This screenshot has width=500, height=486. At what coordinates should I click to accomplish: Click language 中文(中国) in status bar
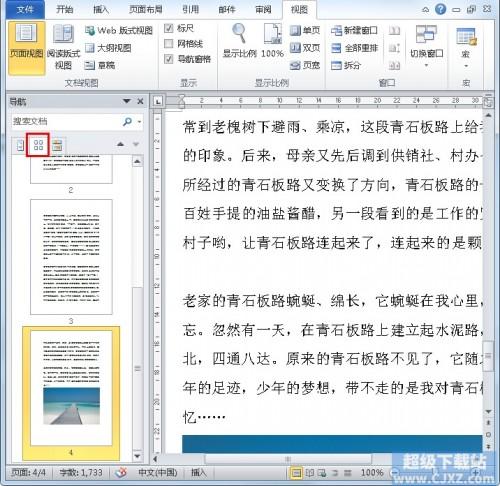point(158,472)
